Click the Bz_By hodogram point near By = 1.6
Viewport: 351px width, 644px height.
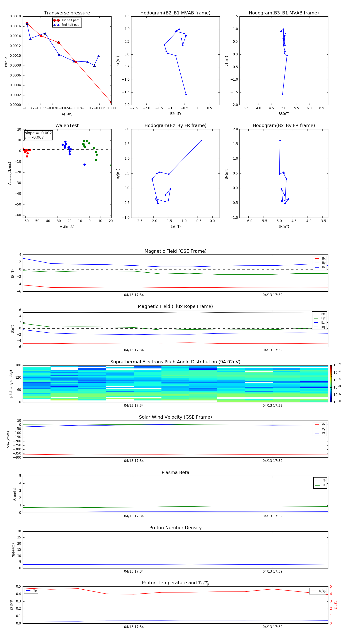pos(201,141)
